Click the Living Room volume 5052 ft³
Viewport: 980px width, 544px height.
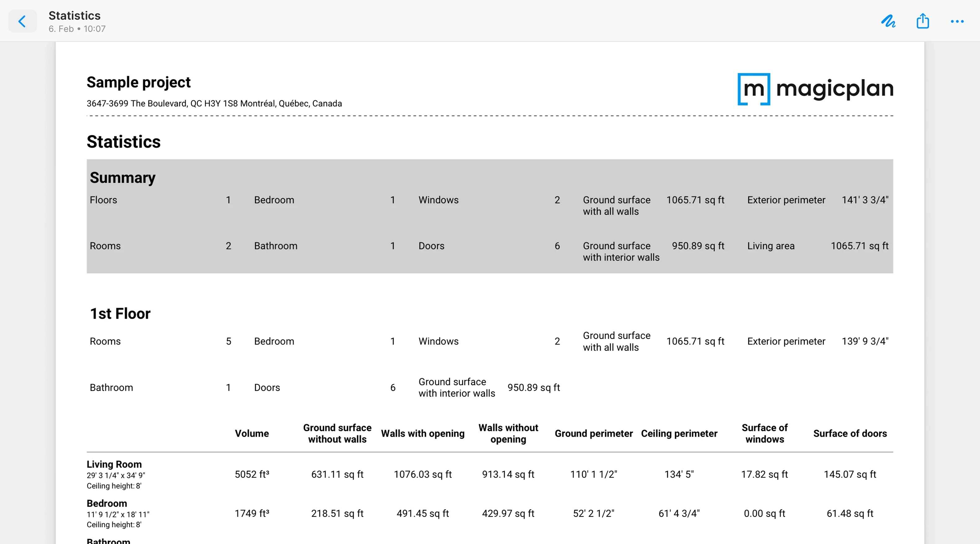click(251, 474)
